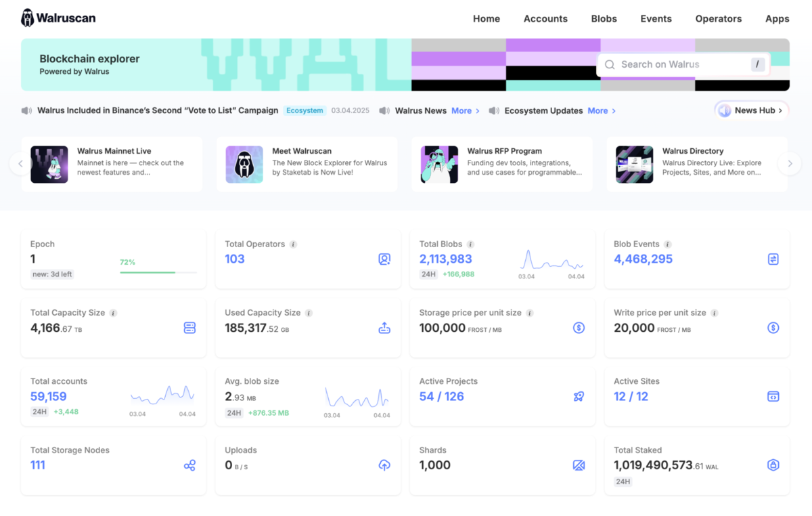Click the Storage price dollar icon
The height and width of the screenshot is (516, 812).
pos(579,328)
